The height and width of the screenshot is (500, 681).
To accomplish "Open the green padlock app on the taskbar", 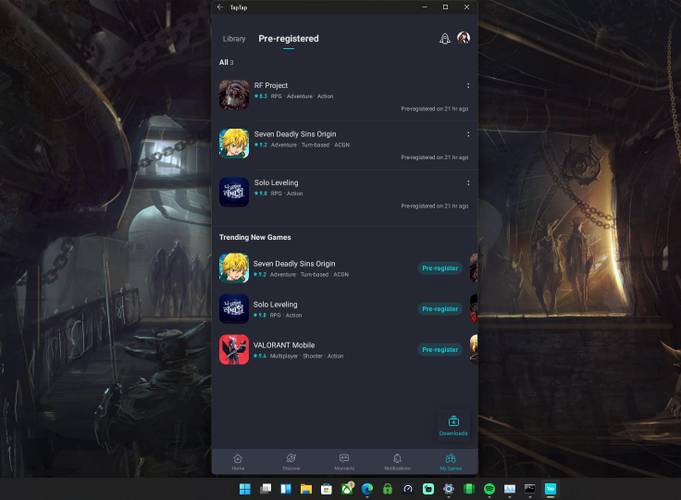I will click(x=387, y=489).
